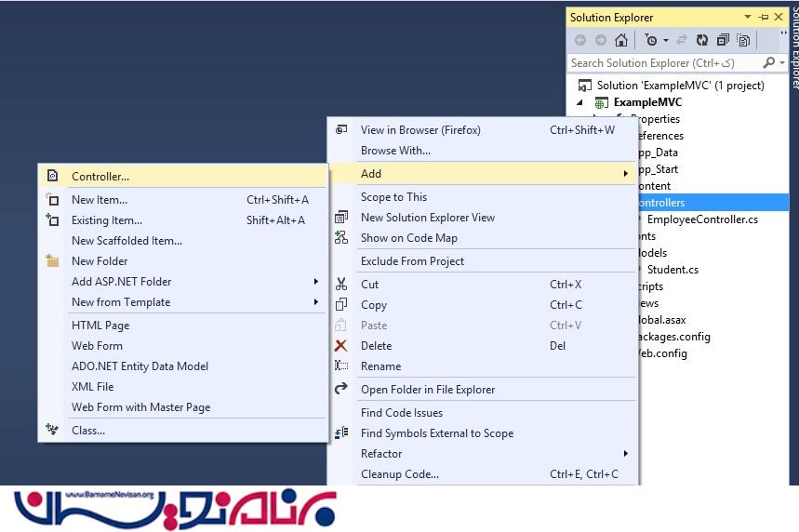Click the Forward arrow in Solution Explorer toolbar
The width and height of the screenshot is (799, 532).
601,40
